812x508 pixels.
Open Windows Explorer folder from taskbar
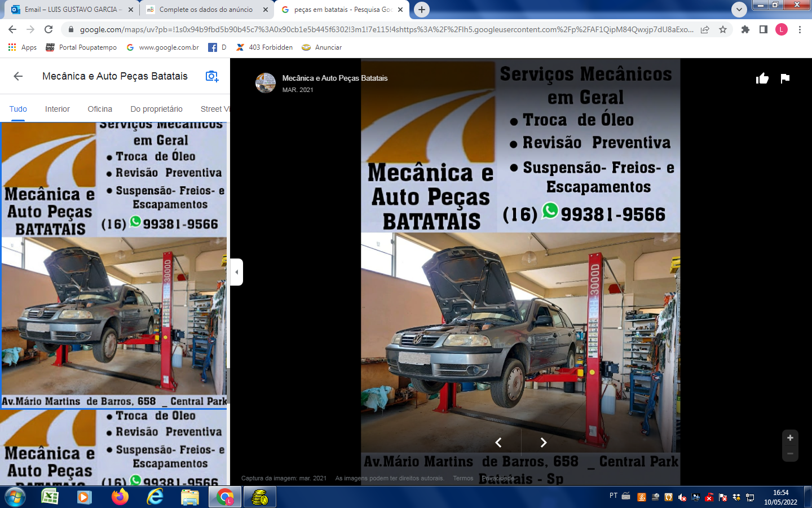click(190, 497)
